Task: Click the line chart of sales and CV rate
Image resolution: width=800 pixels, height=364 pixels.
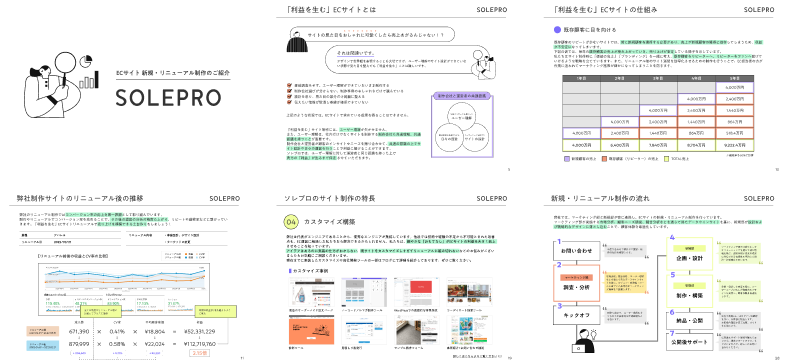Action: (x=124, y=277)
